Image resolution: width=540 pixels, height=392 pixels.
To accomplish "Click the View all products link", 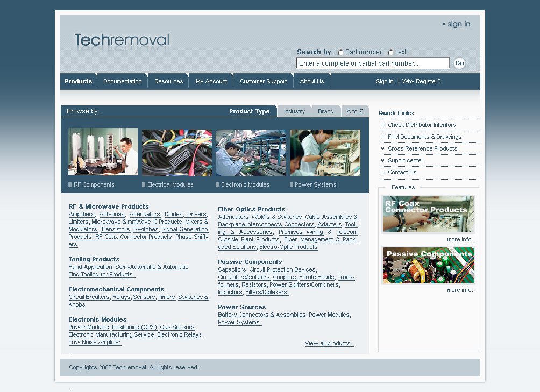I will (329, 343).
